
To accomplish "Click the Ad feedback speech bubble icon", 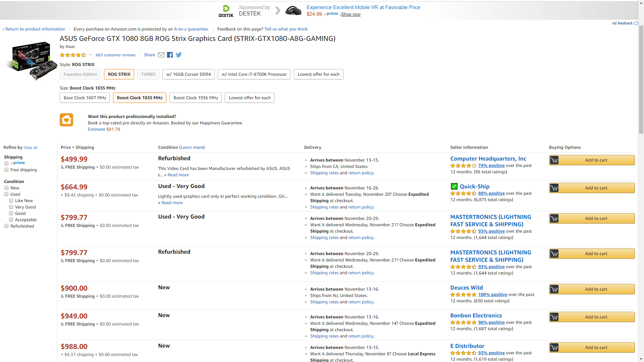I will [x=636, y=23].
